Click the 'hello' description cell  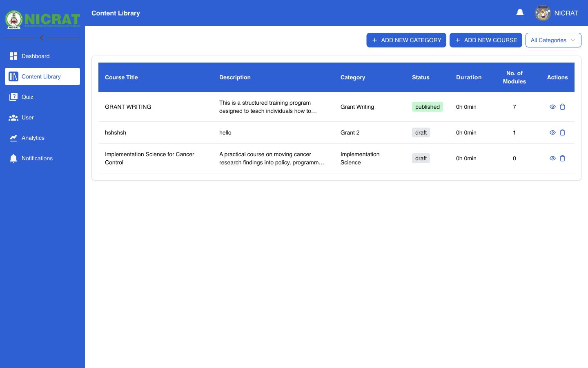(x=225, y=132)
